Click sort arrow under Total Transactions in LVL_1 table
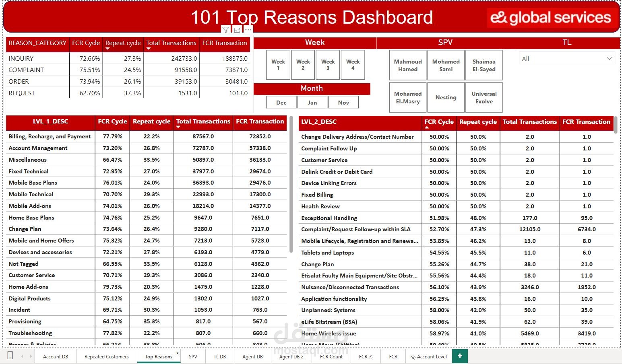622x364 pixels. point(178,127)
